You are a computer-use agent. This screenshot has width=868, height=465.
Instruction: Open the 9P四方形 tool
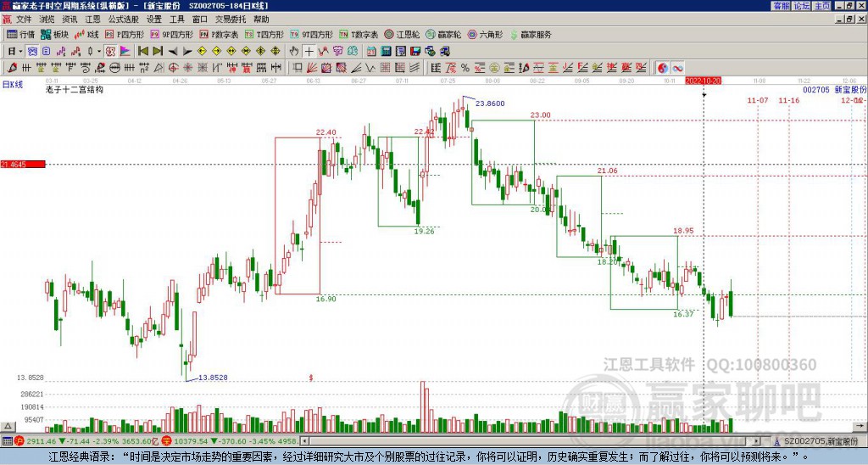pyautogui.click(x=172, y=34)
